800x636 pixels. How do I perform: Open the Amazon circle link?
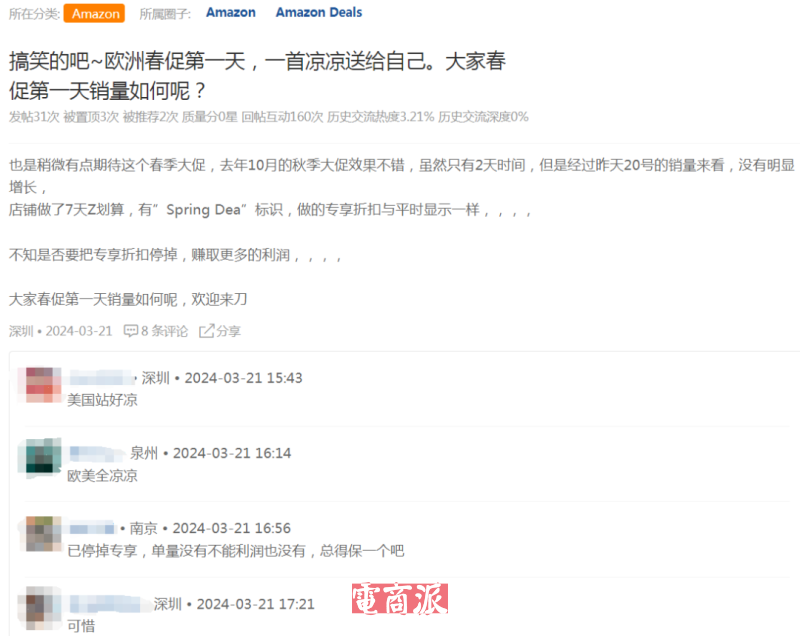click(230, 13)
